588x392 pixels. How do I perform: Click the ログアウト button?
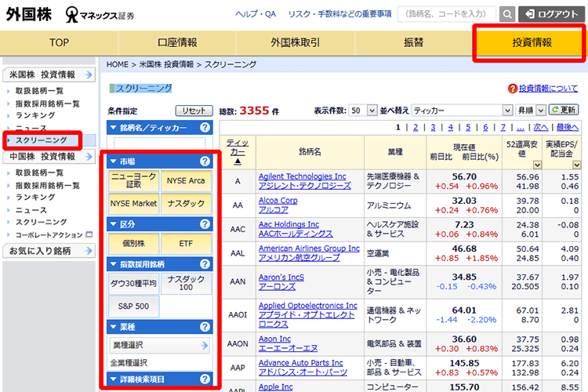(551, 14)
